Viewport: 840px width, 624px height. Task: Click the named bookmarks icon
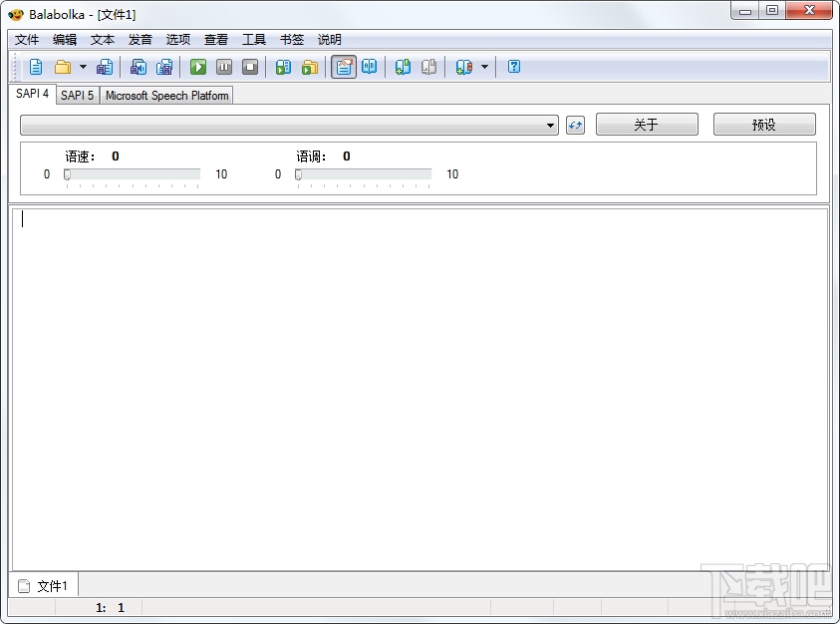[464, 67]
